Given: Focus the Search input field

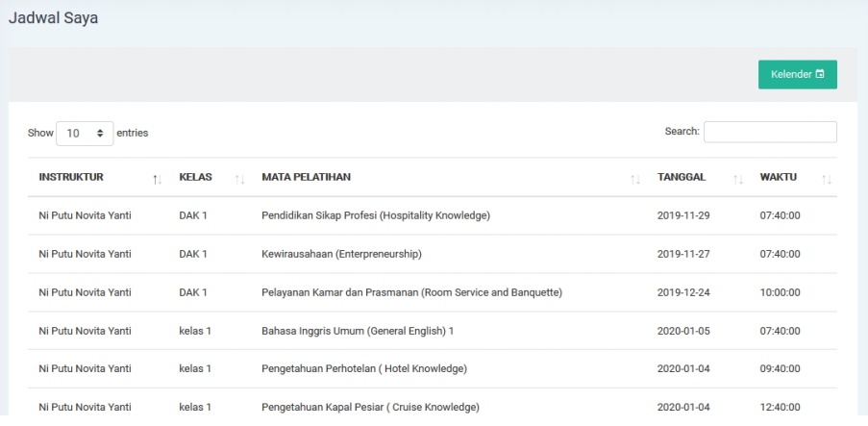Looking at the screenshot, I should pyautogui.click(x=770, y=132).
